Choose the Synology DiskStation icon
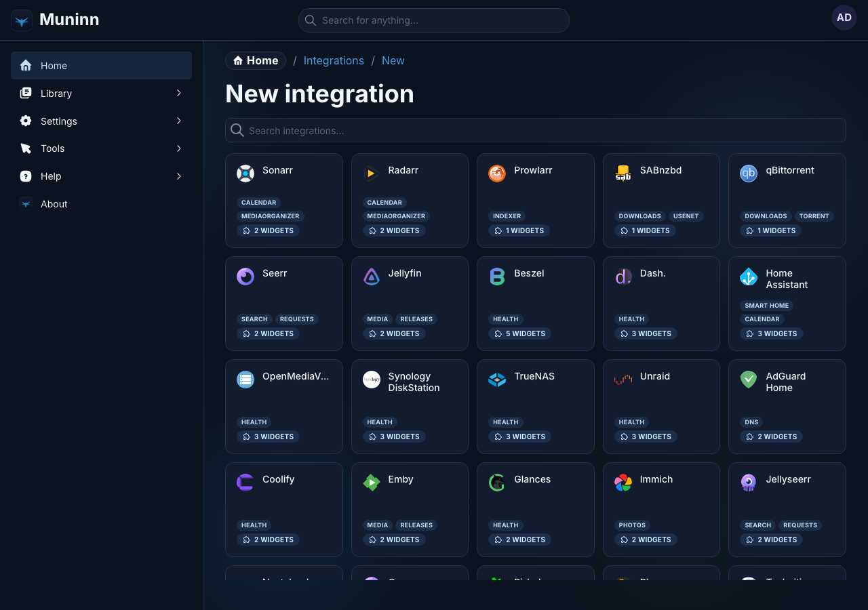Screen dimensions: 868x610 372,380
